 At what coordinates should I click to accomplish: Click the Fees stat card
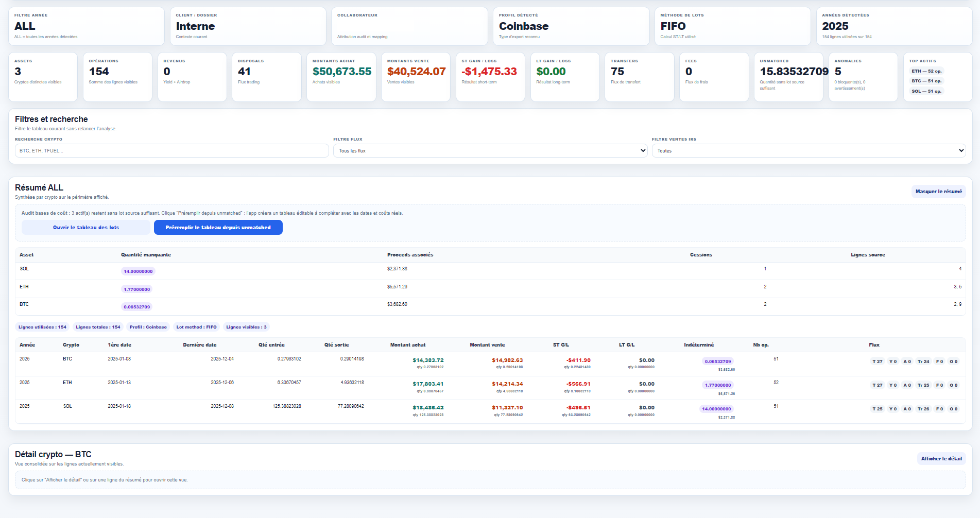[714, 77]
